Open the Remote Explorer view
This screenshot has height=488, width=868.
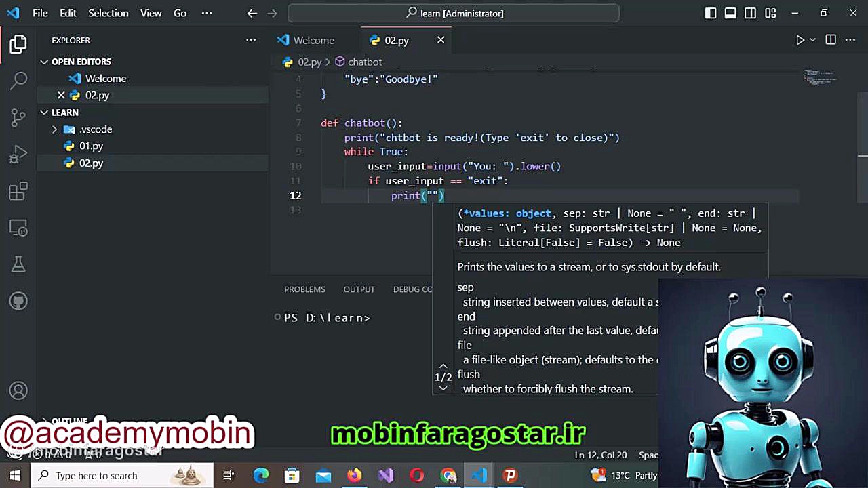[18, 228]
